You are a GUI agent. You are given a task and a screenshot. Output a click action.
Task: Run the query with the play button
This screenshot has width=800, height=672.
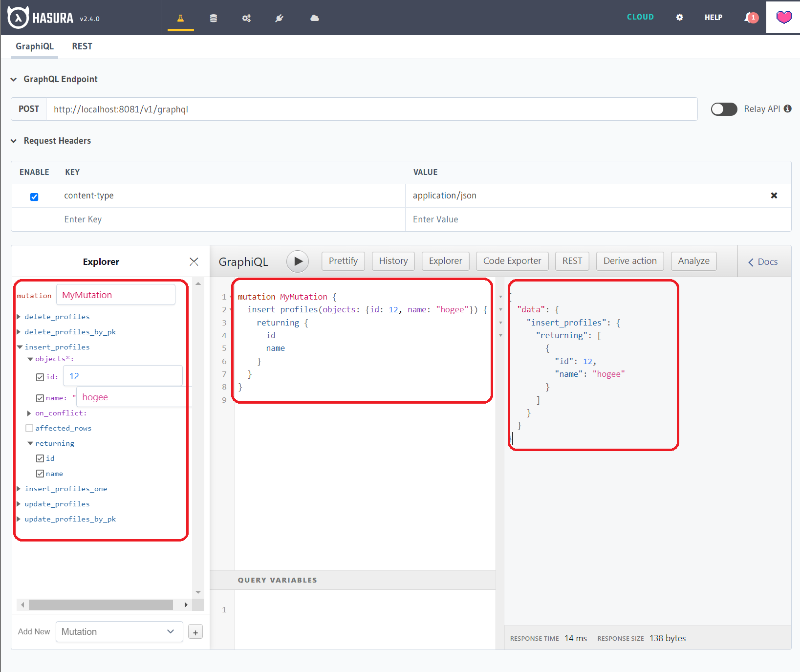point(298,261)
